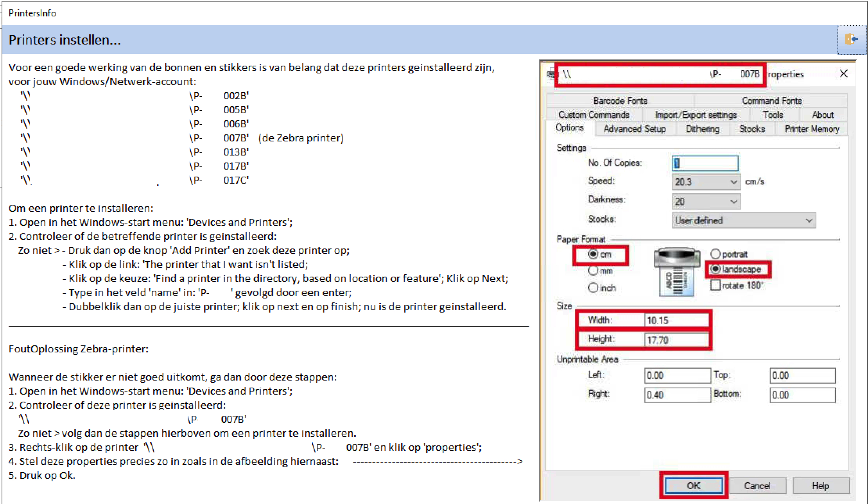868x504 pixels.
Task: Select the mm unit radio button
Action: [x=593, y=271]
